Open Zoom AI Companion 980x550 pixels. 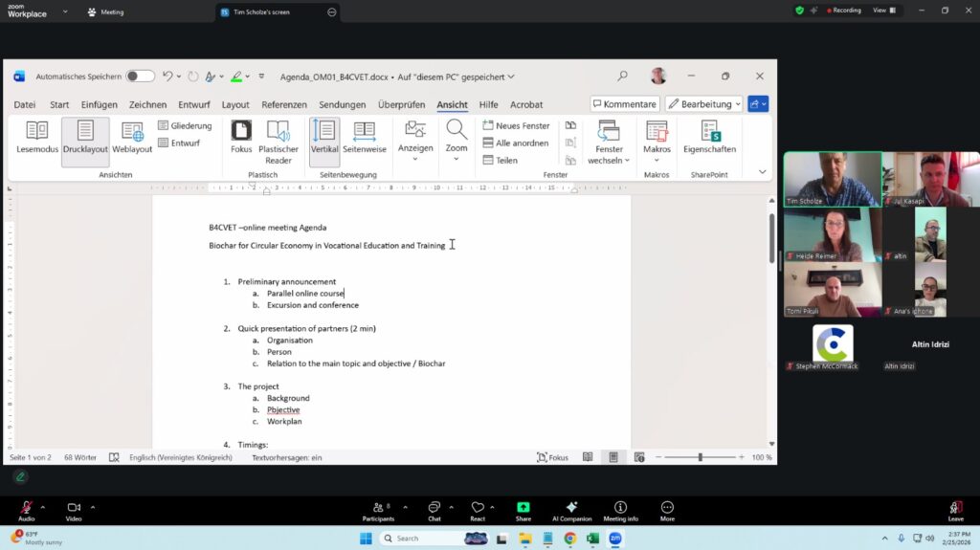click(572, 512)
